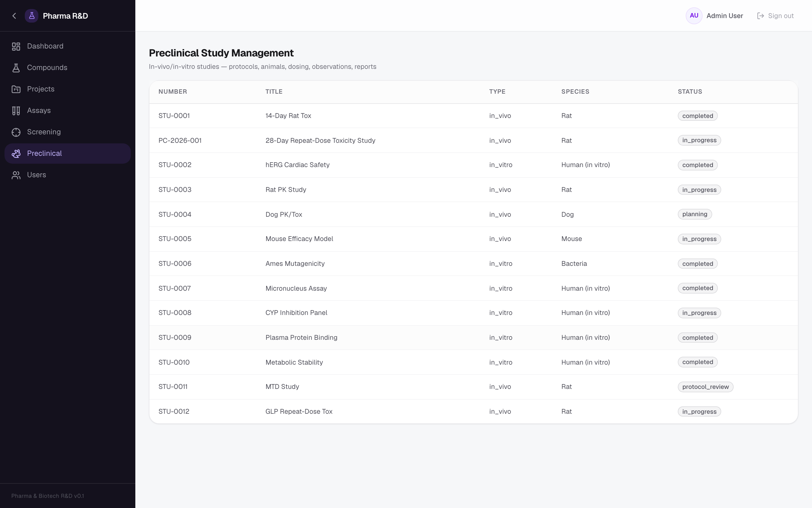Open study STU-0001
Image resolution: width=812 pixels, height=508 pixels.
pos(174,116)
